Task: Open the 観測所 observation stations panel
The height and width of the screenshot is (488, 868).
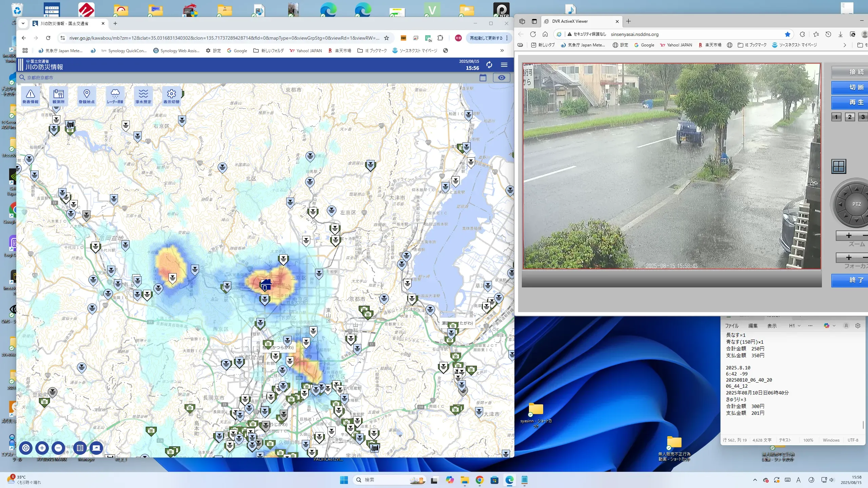Action: tap(58, 96)
